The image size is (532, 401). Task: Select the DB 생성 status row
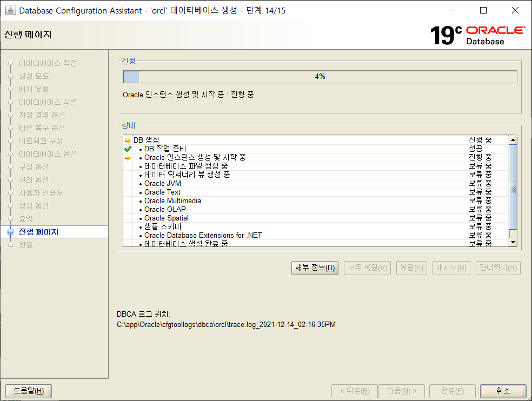click(x=316, y=140)
